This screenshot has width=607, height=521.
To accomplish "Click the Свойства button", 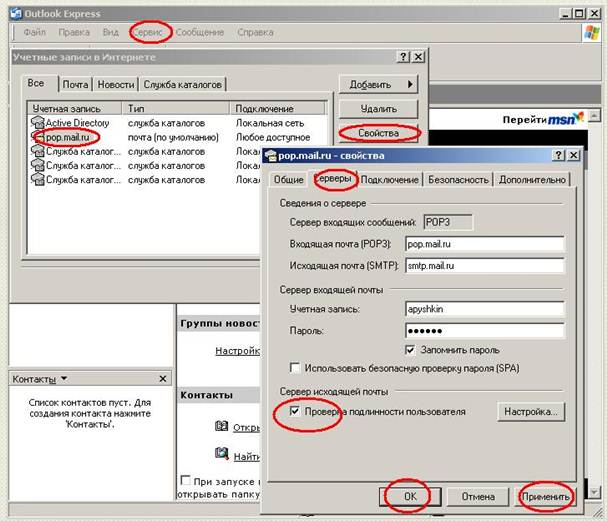I will 379,133.
